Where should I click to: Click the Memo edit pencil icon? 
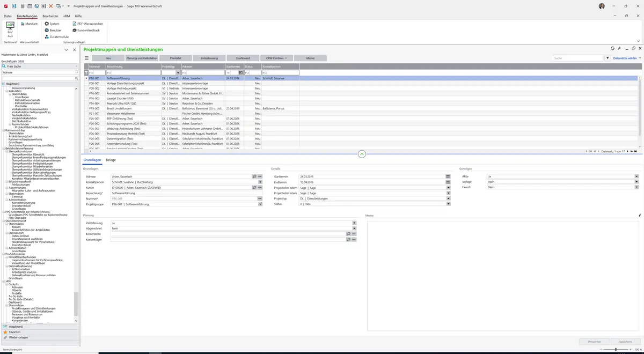[640, 216]
